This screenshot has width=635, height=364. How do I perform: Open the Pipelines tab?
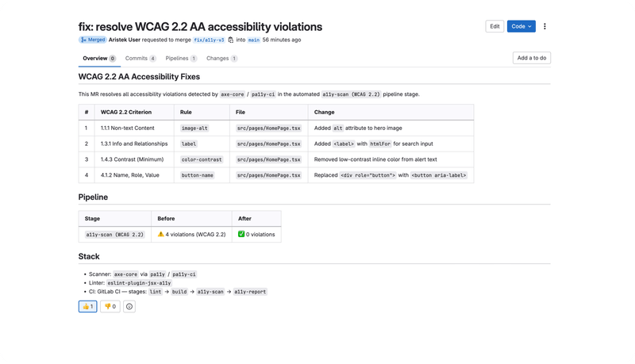(181, 58)
